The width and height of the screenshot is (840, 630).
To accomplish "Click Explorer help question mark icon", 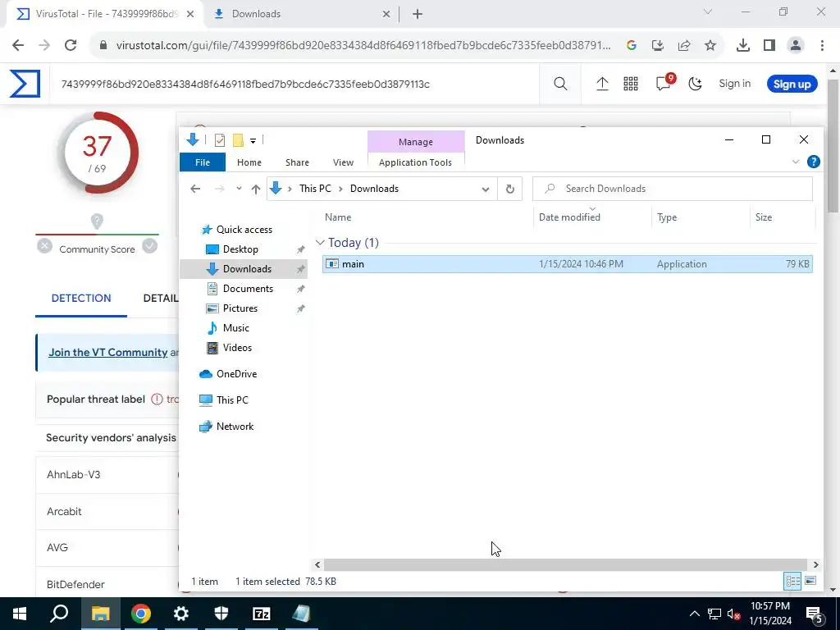I will coord(813,162).
